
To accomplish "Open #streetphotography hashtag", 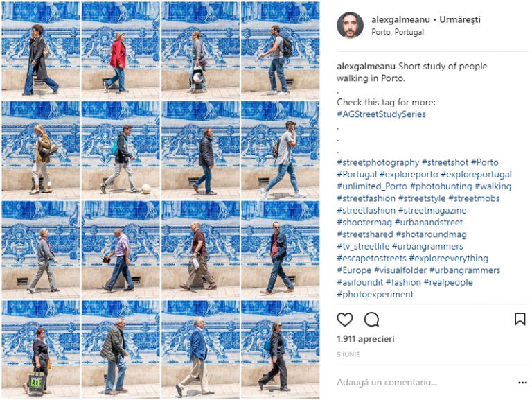I will tap(378, 162).
